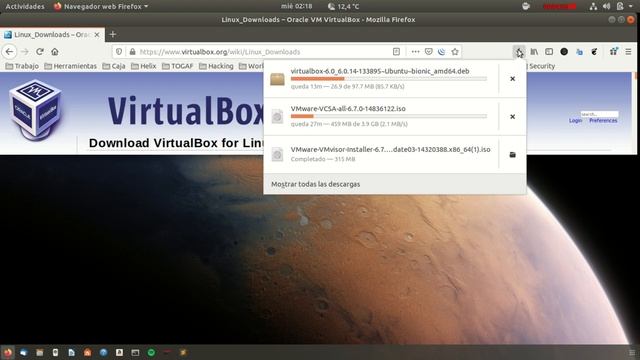Open the Caja bookmarks folder
Image resolution: width=640 pixels, height=360 pixels.
coord(113,66)
